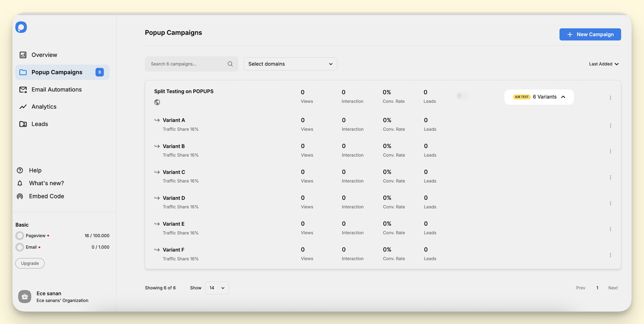The height and width of the screenshot is (324, 644).
Task: Open the Help link
Action: (x=35, y=170)
